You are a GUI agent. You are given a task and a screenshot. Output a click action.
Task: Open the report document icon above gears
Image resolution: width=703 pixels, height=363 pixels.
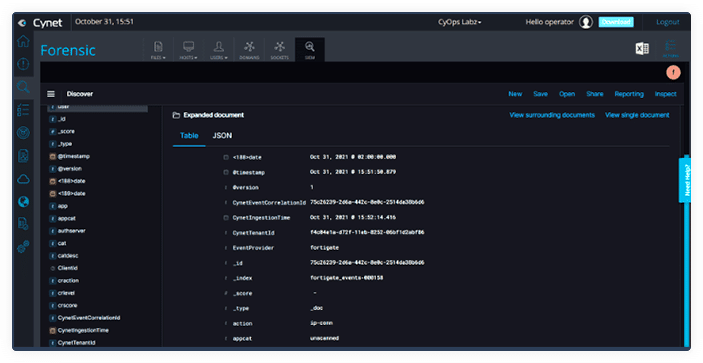(23, 223)
